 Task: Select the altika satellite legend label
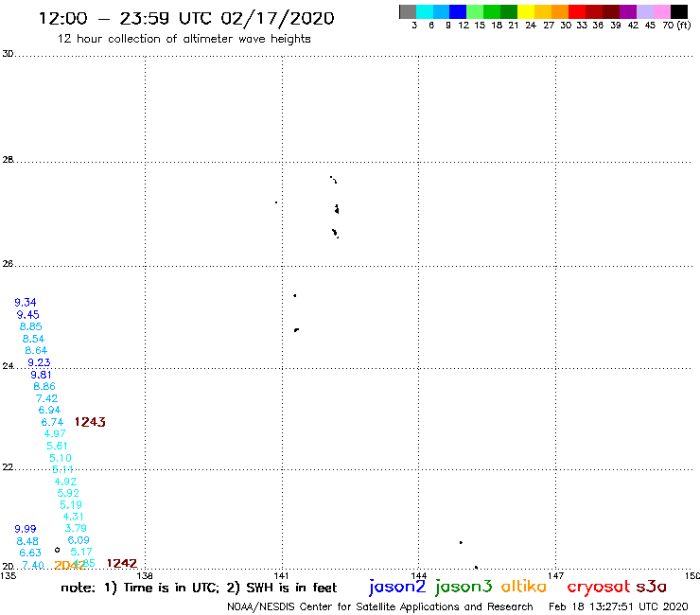click(524, 587)
